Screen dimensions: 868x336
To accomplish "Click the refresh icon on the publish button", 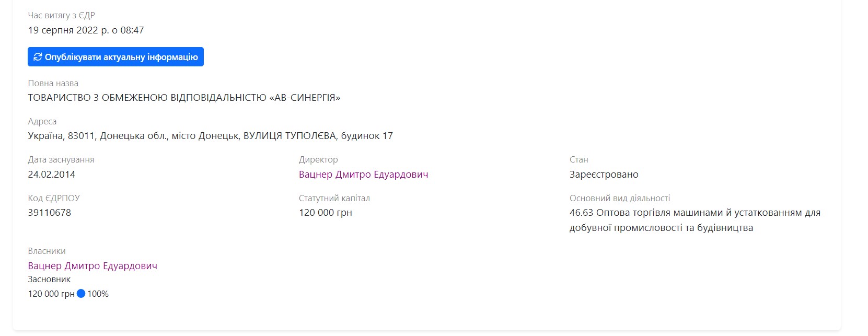I will [38, 57].
